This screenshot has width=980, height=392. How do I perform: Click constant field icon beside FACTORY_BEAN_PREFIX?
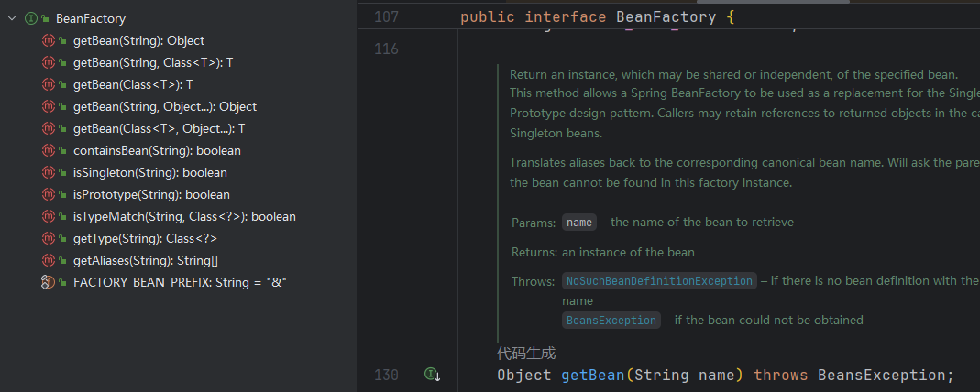pyautogui.click(x=48, y=282)
